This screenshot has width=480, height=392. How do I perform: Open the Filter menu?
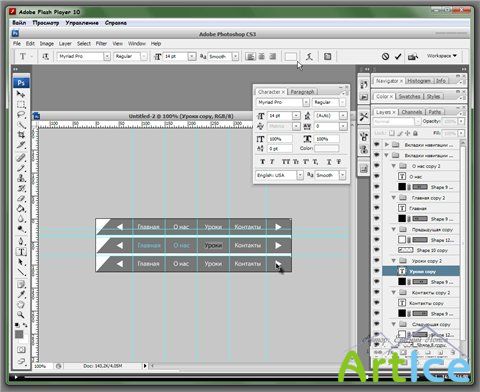point(101,43)
